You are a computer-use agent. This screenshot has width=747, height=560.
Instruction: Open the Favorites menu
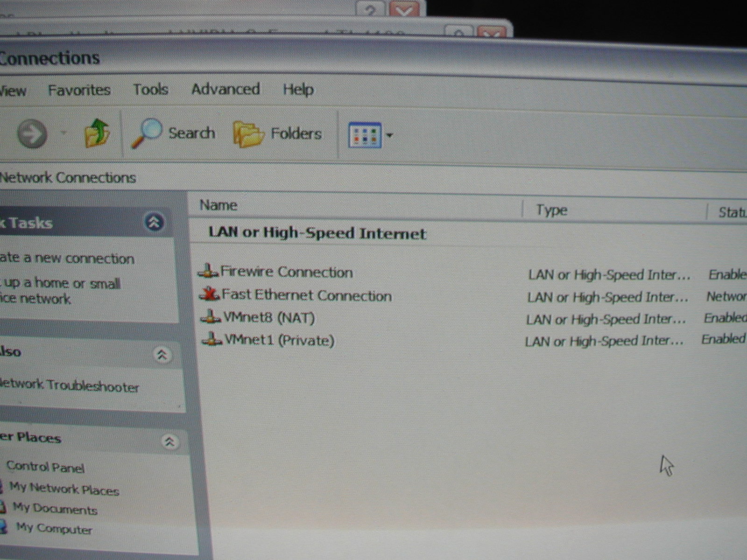click(x=79, y=90)
